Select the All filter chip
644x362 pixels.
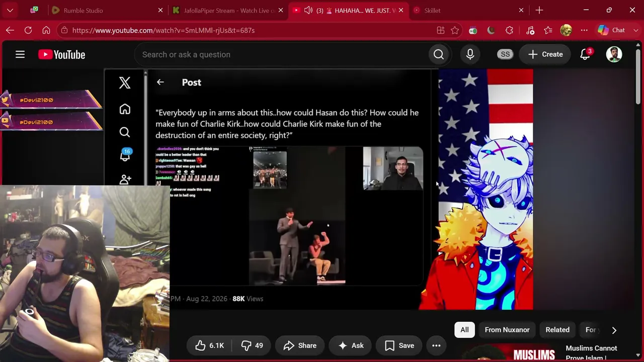464,330
